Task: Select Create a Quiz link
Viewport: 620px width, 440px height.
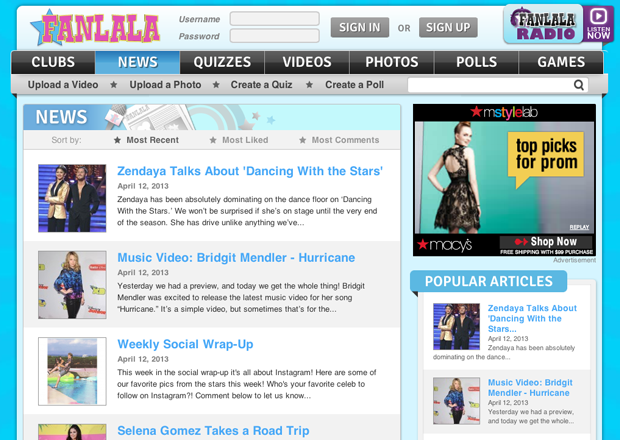Action: coord(261,85)
